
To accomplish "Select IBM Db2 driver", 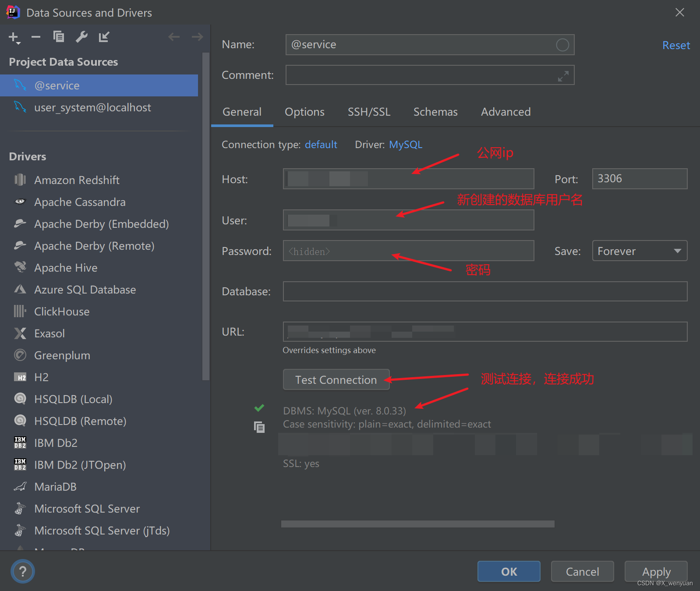I will [x=99, y=443].
